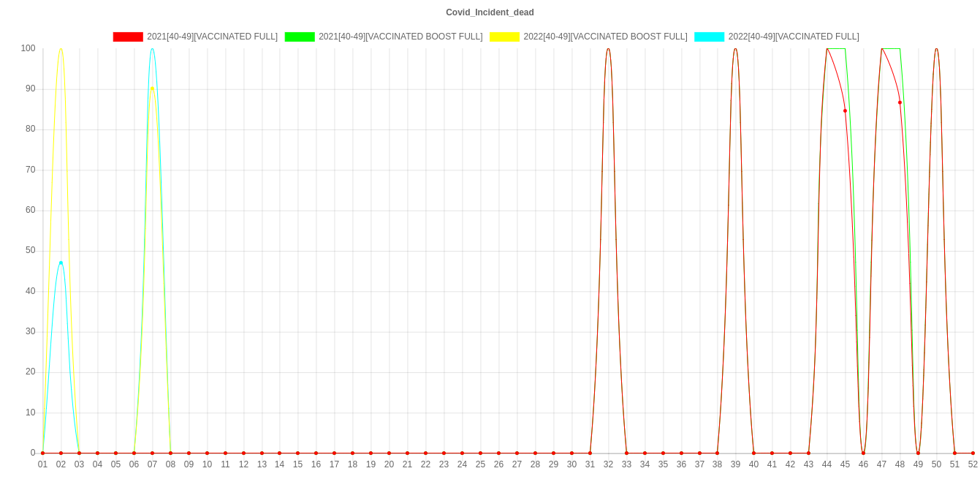Screen dimensions: 980x490
Task: Hide the 2021[40-49][VACCINATED BOOST FULL] series label
Action: 400,37
